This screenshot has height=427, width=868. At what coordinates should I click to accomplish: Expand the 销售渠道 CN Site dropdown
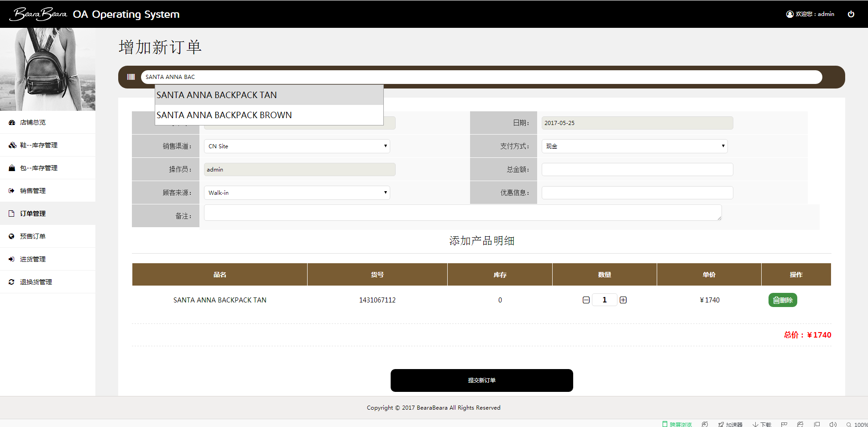pos(297,146)
